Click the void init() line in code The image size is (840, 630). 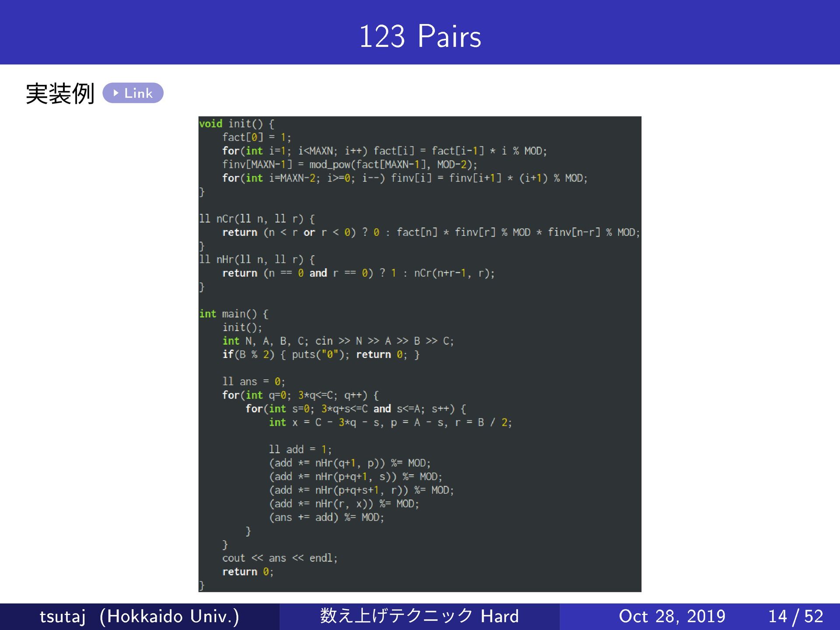coord(237,124)
